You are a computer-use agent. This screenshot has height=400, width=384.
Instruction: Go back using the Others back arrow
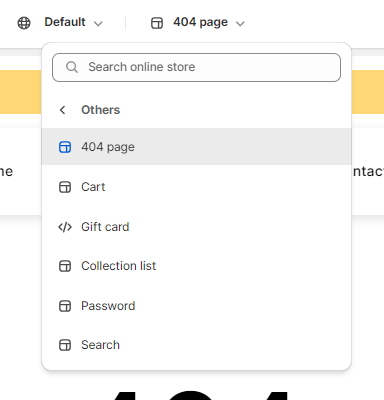point(62,110)
